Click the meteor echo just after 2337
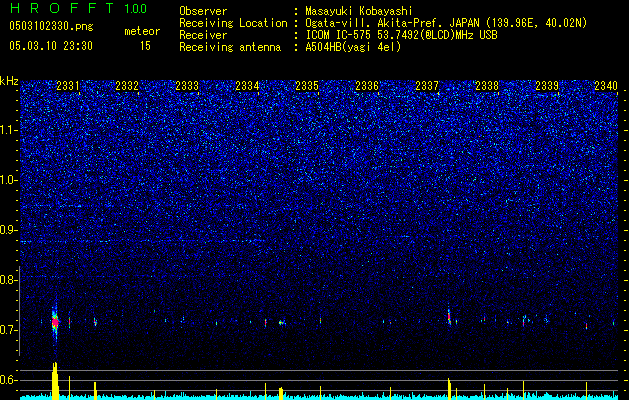This screenshot has width=629, height=400. (449, 317)
